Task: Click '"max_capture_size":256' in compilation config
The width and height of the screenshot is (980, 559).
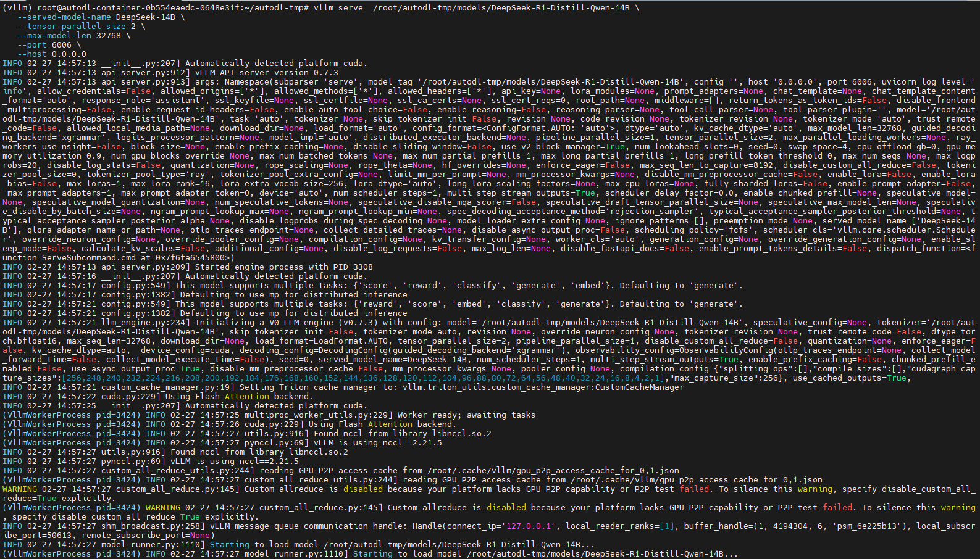Action: pyautogui.click(x=723, y=378)
